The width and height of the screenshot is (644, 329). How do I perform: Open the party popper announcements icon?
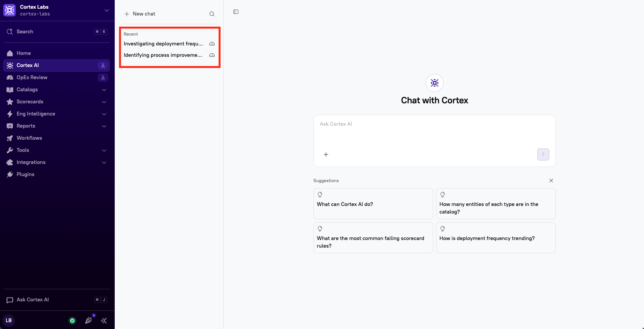click(x=89, y=320)
